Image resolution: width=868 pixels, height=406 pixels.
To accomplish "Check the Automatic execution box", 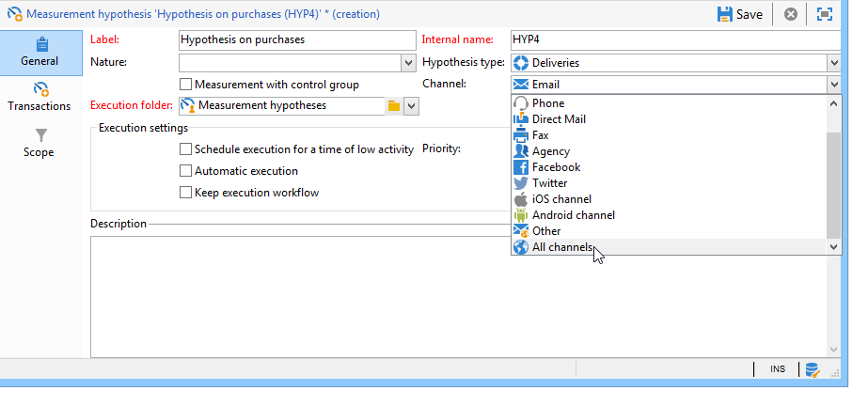I will (185, 171).
